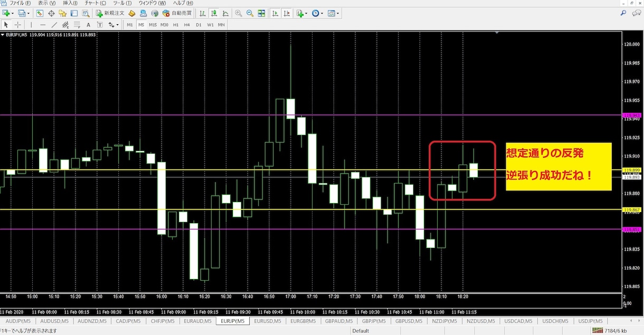Click the search magnifier icon
The height and width of the screenshot is (335, 644).
click(623, 13)
